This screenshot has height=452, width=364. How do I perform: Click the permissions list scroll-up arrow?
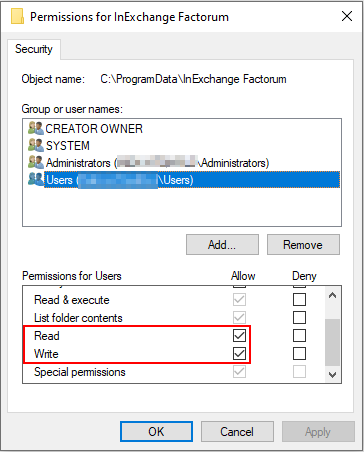pos(332,295)
